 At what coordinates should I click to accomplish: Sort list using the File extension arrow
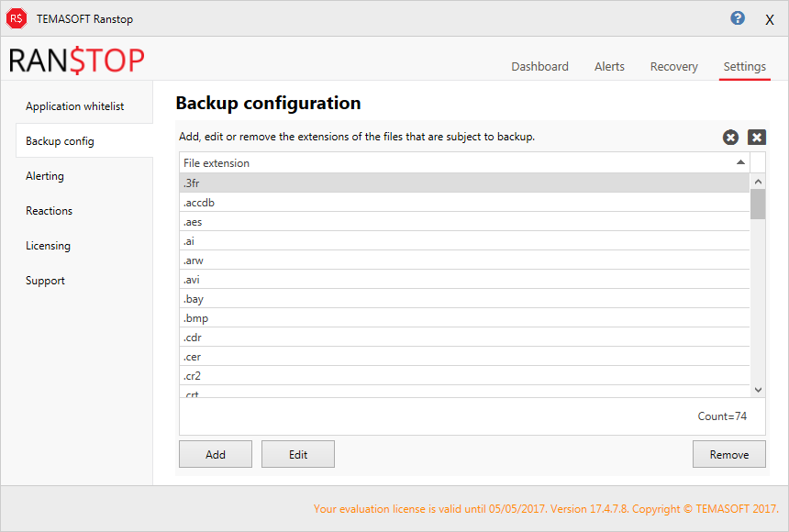[x=740, y=162]
